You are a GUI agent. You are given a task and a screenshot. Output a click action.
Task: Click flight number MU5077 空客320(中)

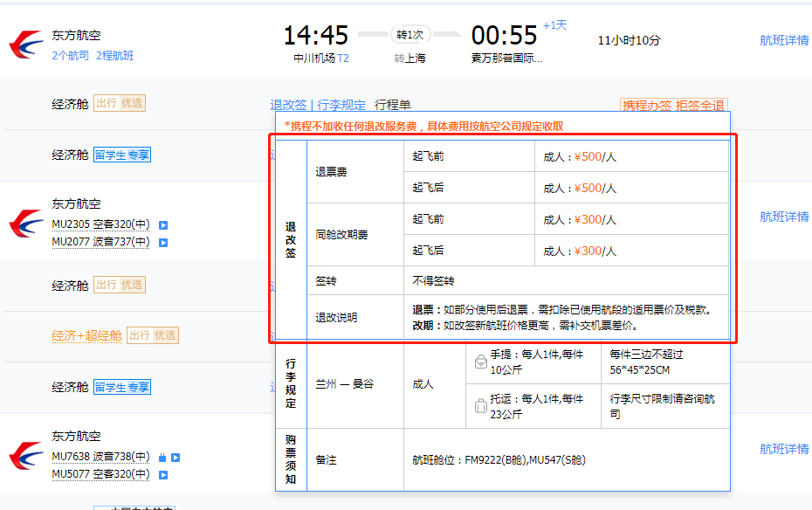click(100, 474)
